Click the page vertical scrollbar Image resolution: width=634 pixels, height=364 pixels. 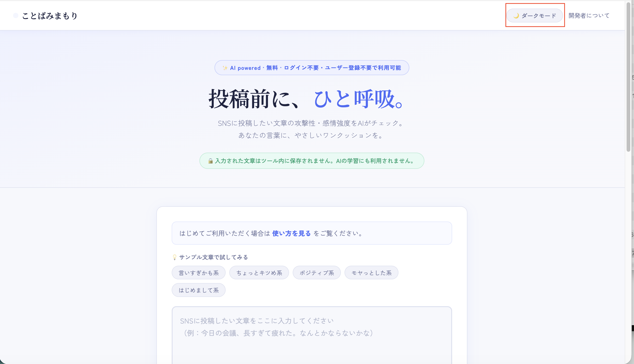click(628, 77)
